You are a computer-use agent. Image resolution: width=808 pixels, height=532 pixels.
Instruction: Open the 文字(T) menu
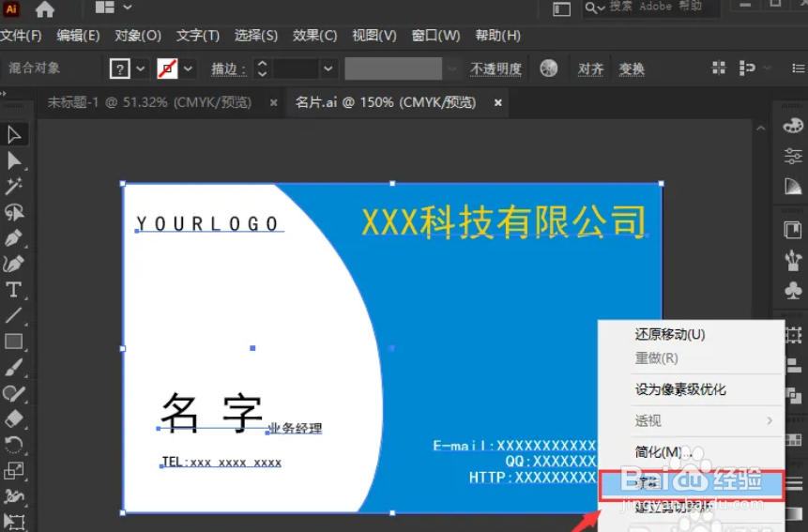point(198,36)
